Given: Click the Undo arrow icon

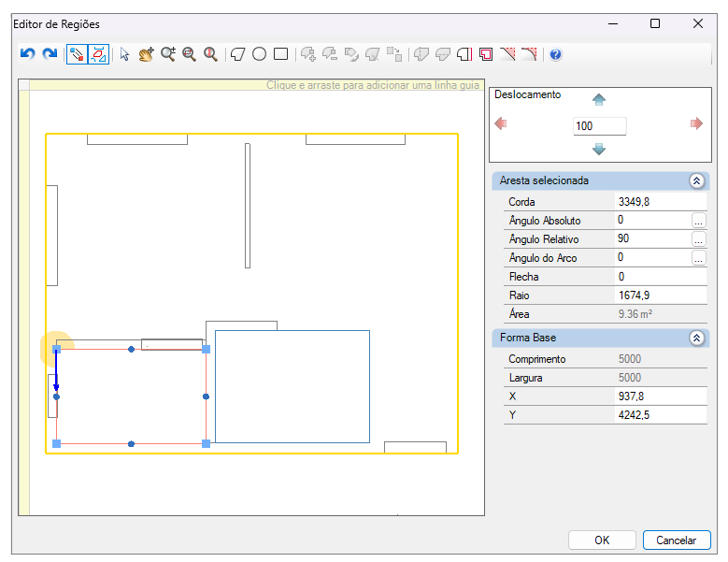Looking at the screenshot, I should click(x=28, y=54).
